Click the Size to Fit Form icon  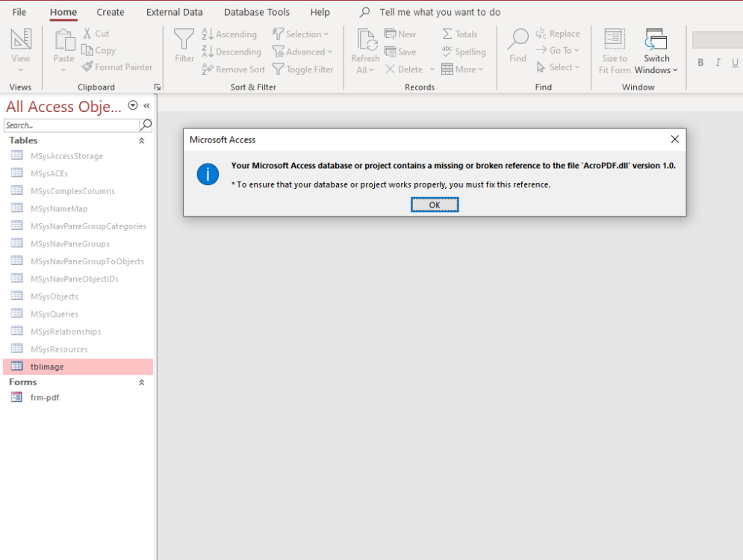point(615,40)
